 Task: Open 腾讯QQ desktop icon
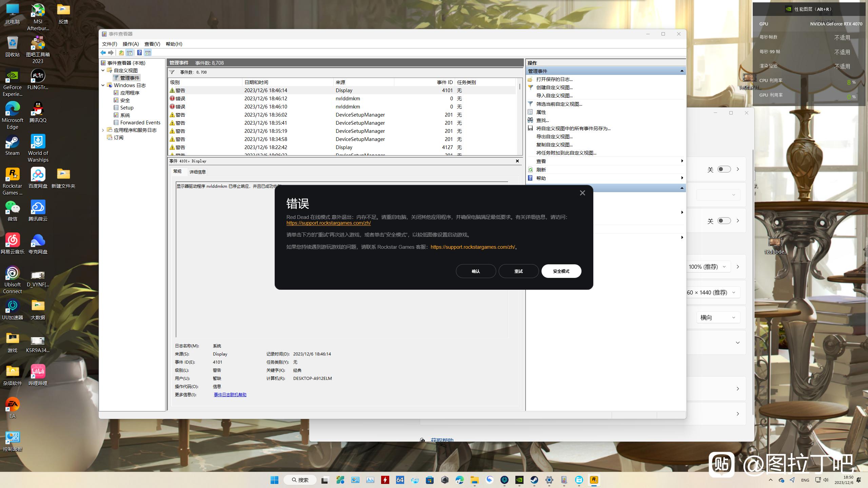[x=38, y=113]
